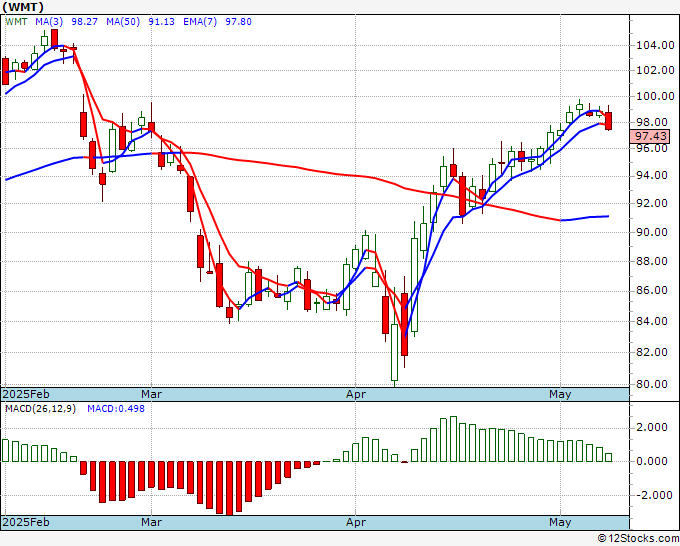Click 2025Feb on the MACD date axis
Image resolution: width=680 pixels, height=546 pixels.
pos(26,522)
